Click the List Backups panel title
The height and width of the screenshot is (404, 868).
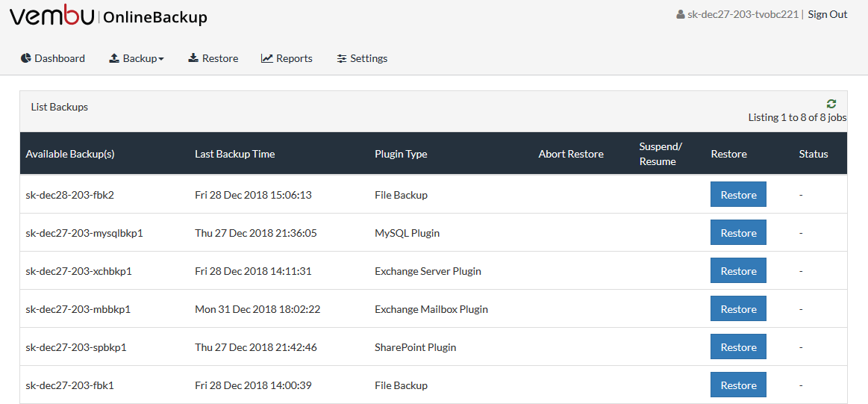point(59,108)
